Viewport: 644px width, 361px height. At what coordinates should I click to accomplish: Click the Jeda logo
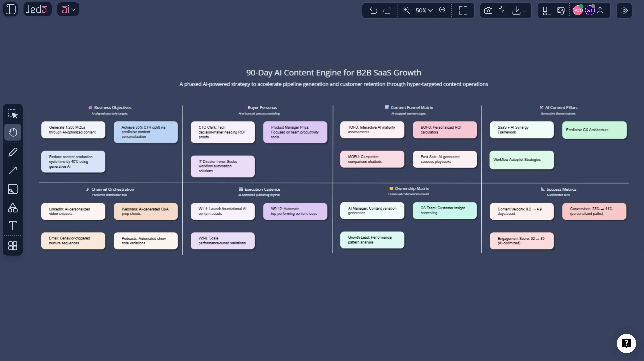[37, 9]
